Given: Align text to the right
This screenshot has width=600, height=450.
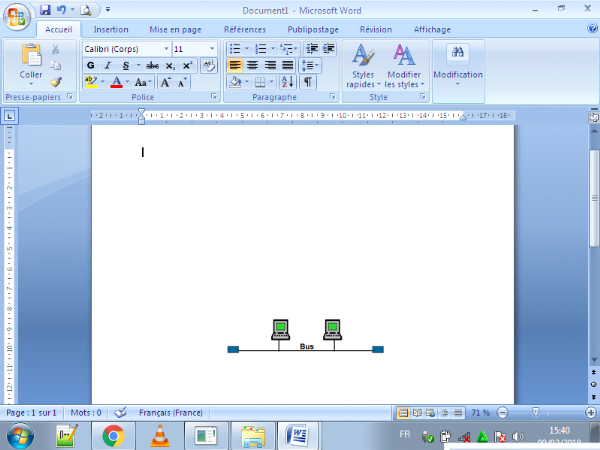Looking at the screenshot, I should [x=270, y=65].
